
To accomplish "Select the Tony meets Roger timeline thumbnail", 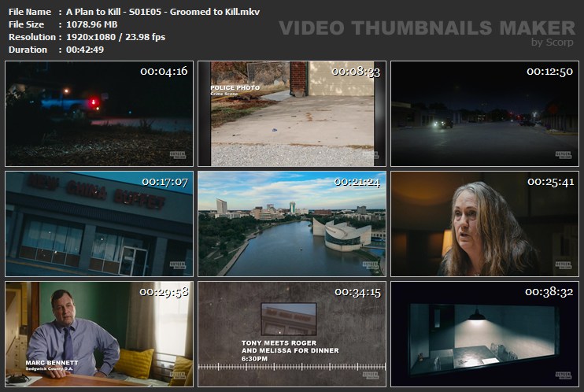I will (292, 335).
